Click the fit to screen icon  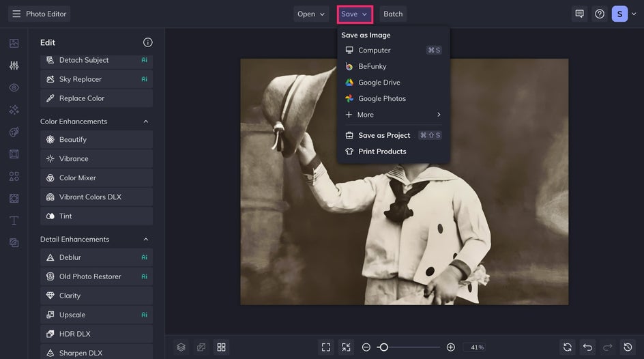click(326, 347)
